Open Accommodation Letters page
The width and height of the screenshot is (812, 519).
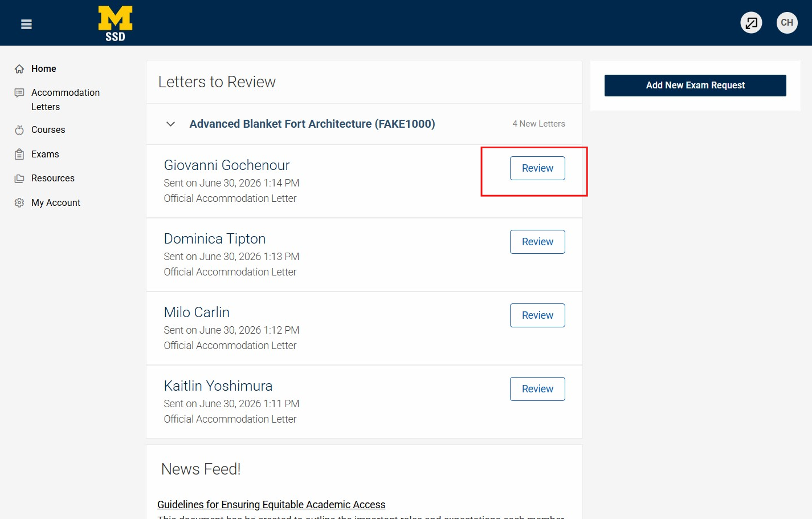click(x=66, y=100)
